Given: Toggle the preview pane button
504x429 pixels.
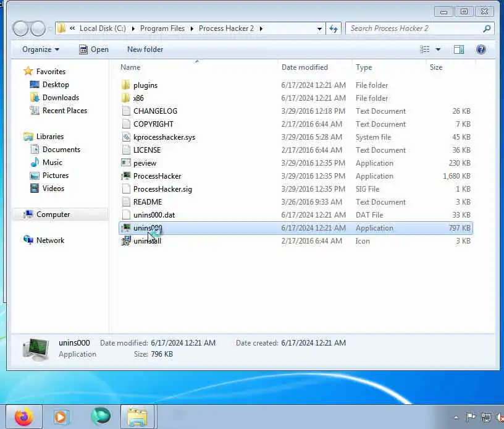Looking at the screenshot, I should [x=459, y=49].
